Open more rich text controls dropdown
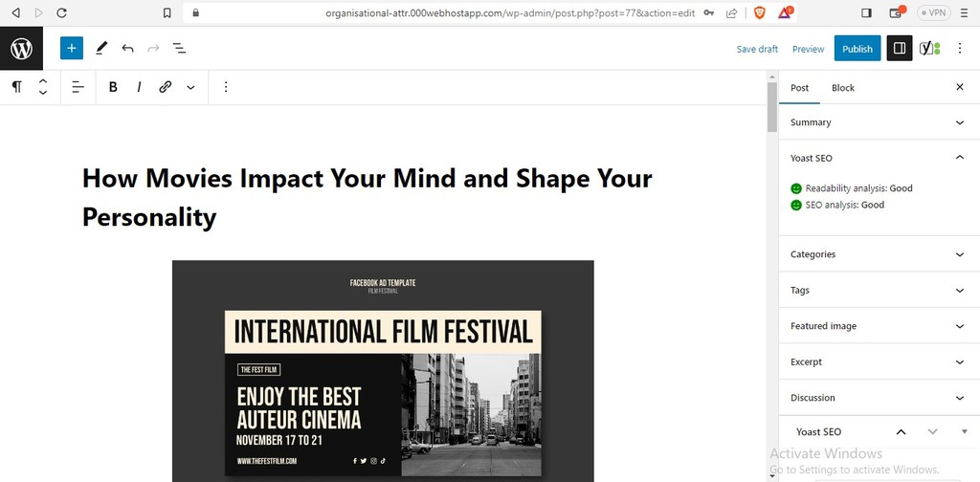980x482 pixels. point(190,87)
